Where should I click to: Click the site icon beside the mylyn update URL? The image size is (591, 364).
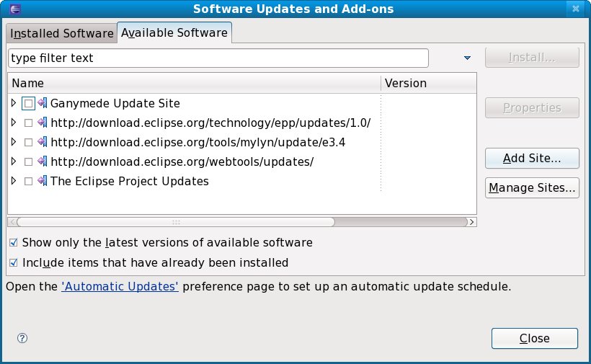tap(42, 142)
